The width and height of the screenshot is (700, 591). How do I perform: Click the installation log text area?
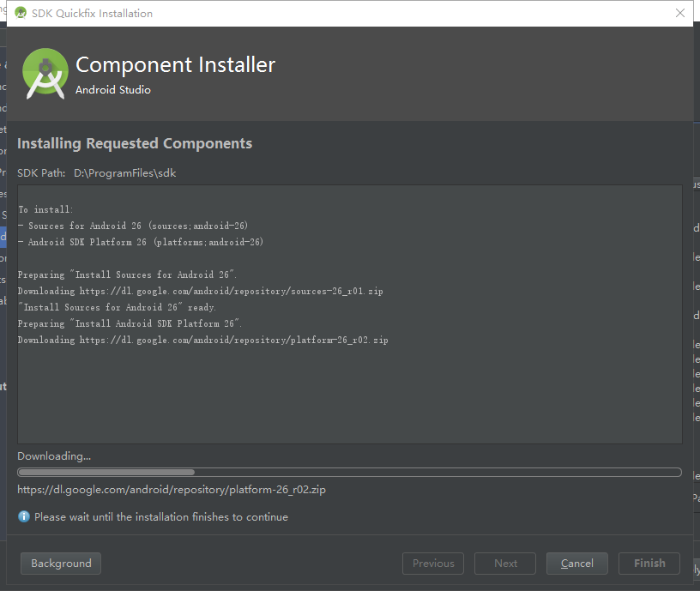349,314
